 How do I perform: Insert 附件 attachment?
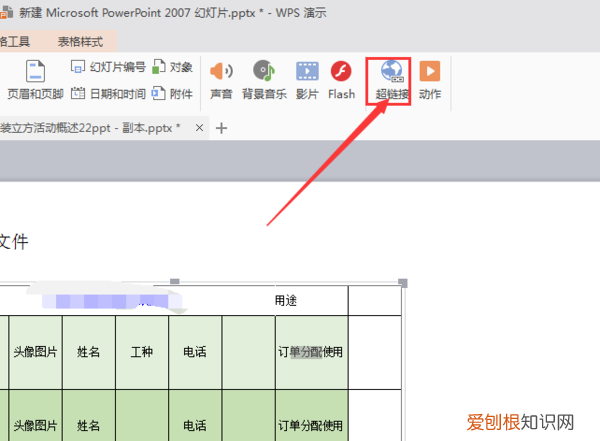click(x=172, y=93)
